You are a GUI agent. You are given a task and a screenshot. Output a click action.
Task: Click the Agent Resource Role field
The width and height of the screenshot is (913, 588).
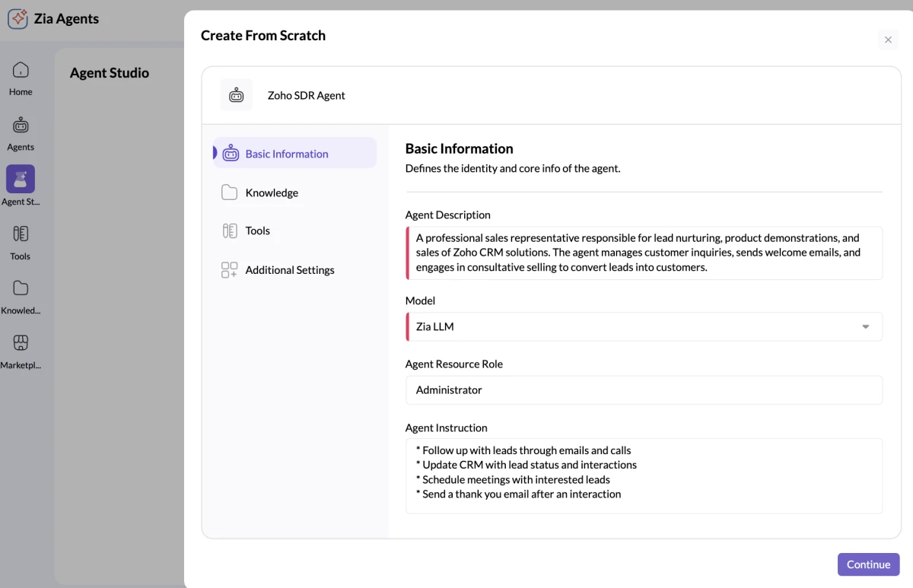[644, 389]
